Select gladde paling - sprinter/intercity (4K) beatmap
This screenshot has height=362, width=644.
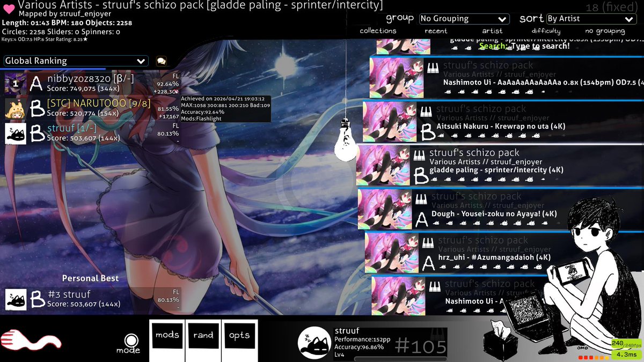click(x=500, y=165)
